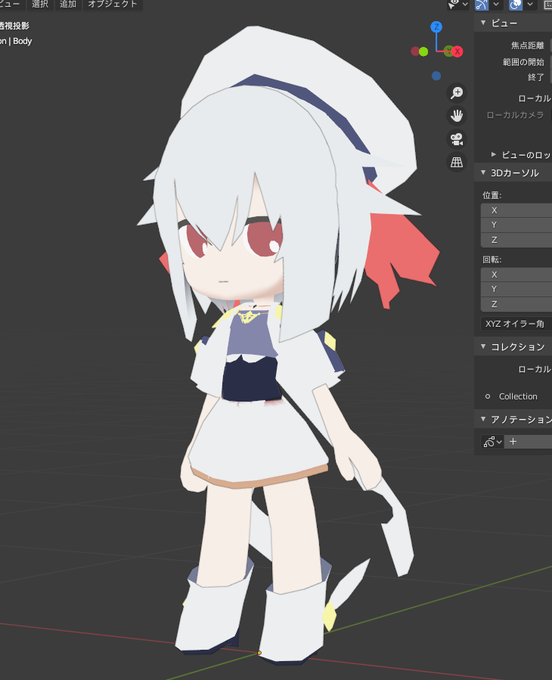Open the XYZ オイラー角 rotation mode dropdown

click(516, 324)
